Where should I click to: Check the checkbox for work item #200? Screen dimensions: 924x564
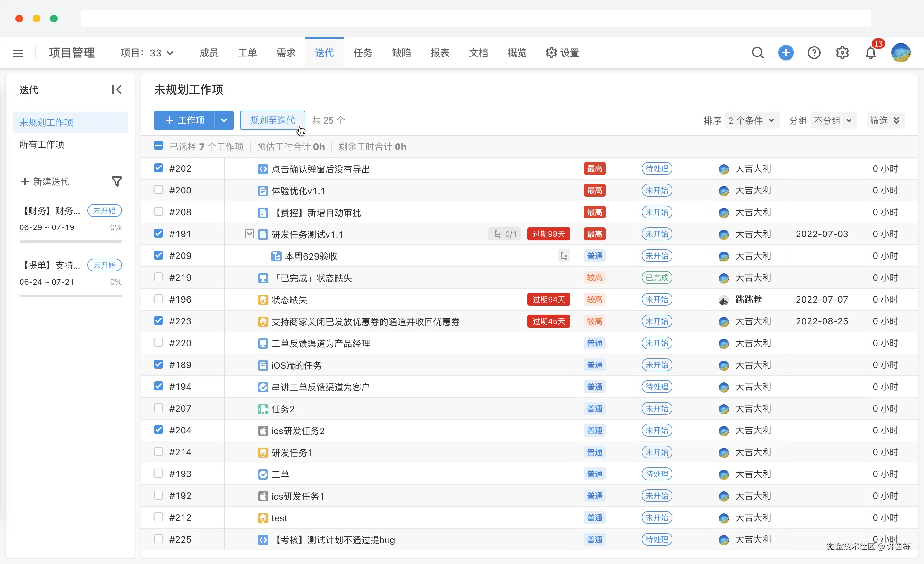[x=158, y=190]
